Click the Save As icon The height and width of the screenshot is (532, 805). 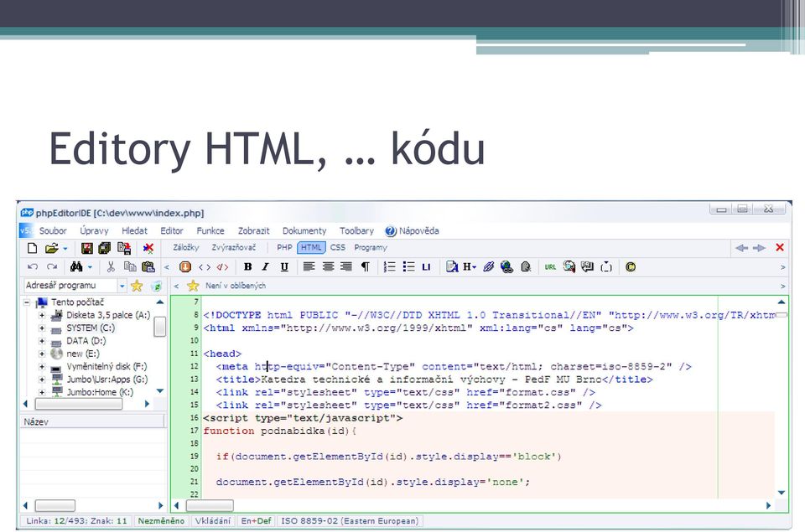[124, 248]
